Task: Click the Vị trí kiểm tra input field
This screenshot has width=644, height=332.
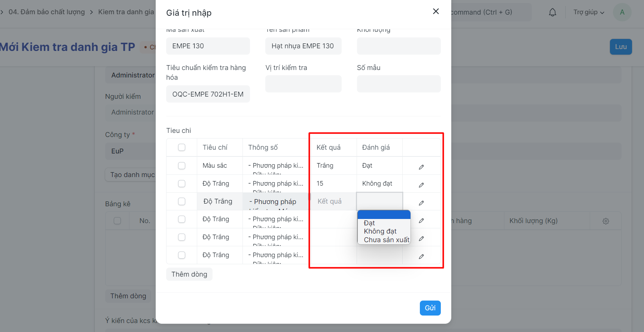Action: [x=303, y=84]
